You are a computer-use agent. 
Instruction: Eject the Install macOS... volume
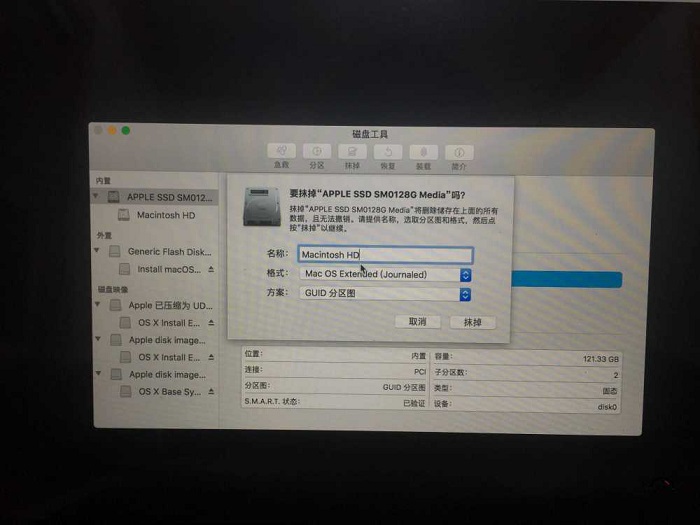(211, 269)
